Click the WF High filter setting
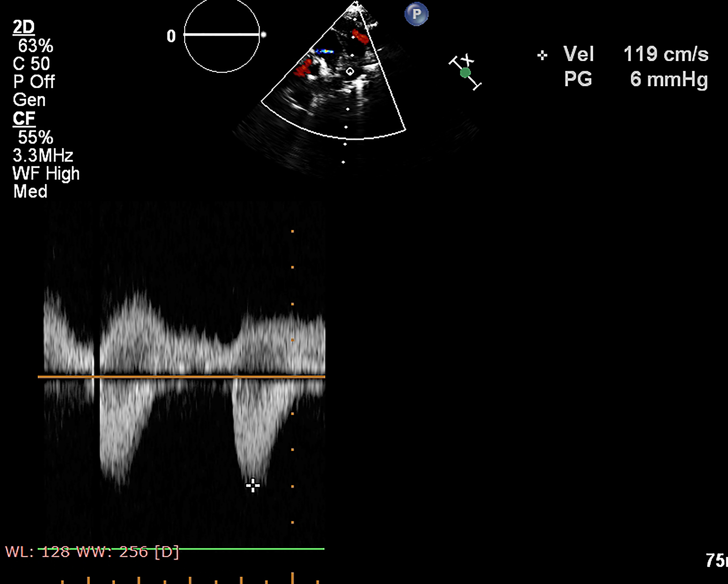Image resolution: width=728 pixels, height=584 pixels. coord(46,173)
